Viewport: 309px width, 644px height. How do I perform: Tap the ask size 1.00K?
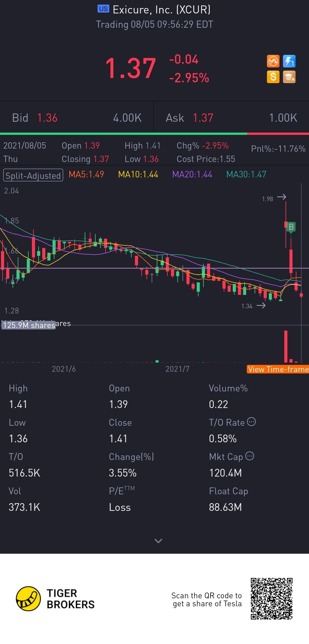283,118
